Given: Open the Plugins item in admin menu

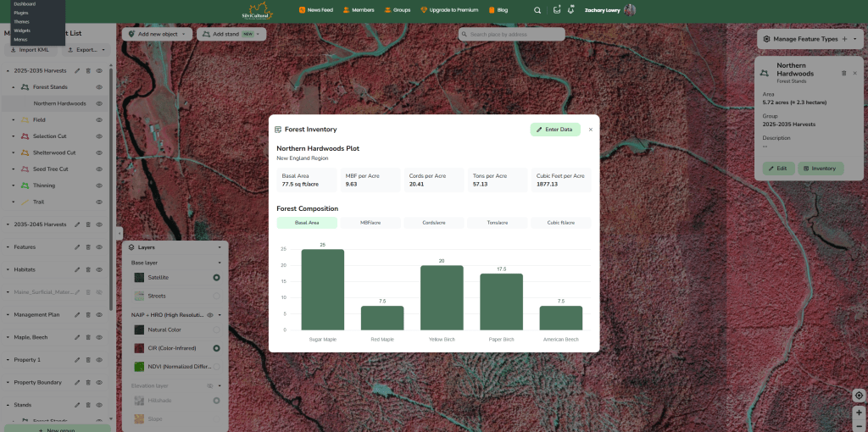Looking at the screenshot, I should [21, 13].
